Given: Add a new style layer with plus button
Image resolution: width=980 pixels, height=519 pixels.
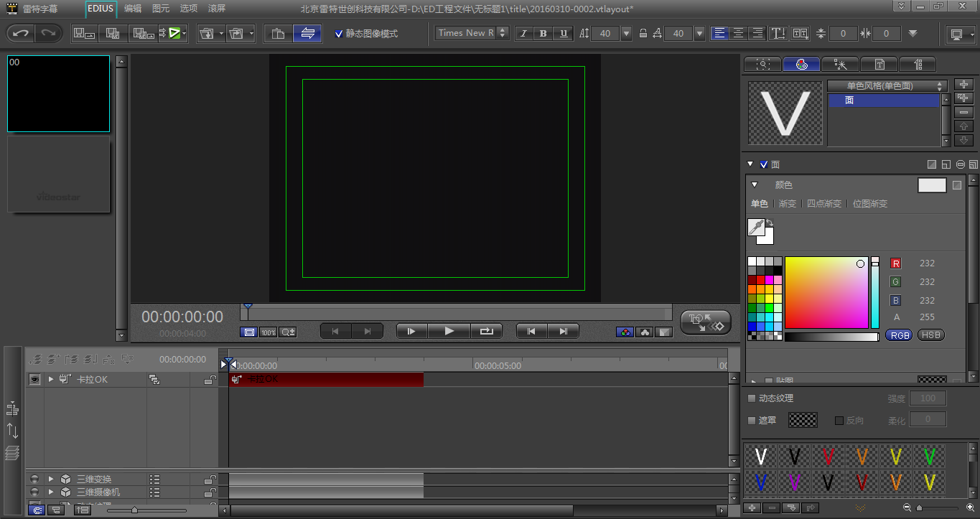Looking at the screenshot, I should (x=963, y=85).
